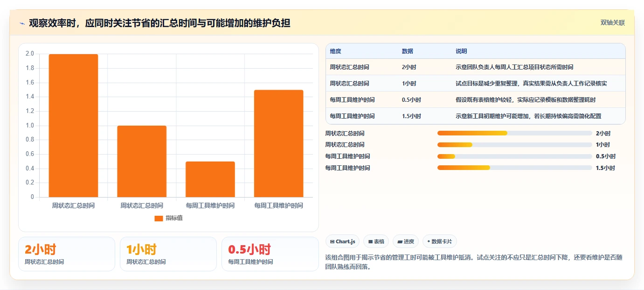Click the summary paragraph beginning 该组合图用于揭示
The width and height of the screenshot is (644, 290).
coord(474,262)
